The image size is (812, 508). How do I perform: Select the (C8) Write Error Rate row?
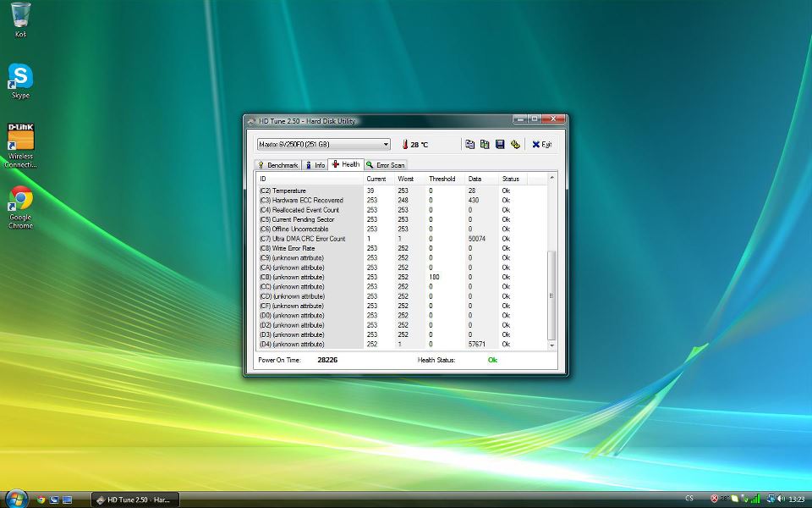402,248
